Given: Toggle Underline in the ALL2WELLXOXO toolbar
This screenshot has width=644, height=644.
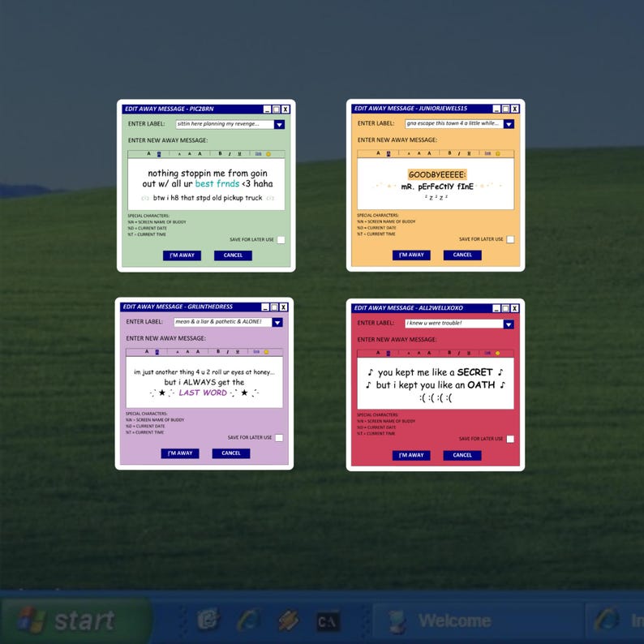Looking at the screenshot, I should coord(469,353).
